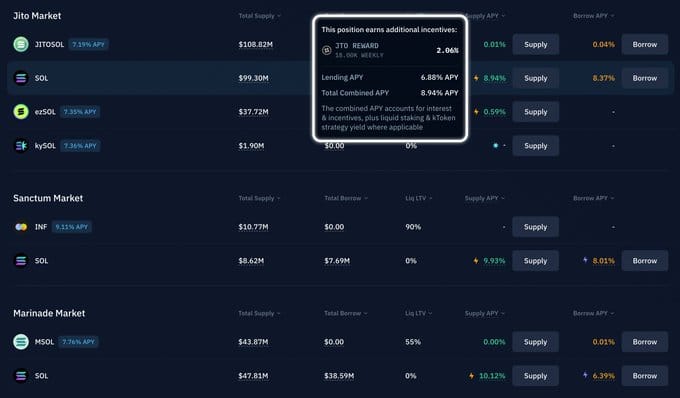Screen dimensions: 680x398
Task: Sort Marinade Market by Borrow APY
Action: (x=593, y=313)
